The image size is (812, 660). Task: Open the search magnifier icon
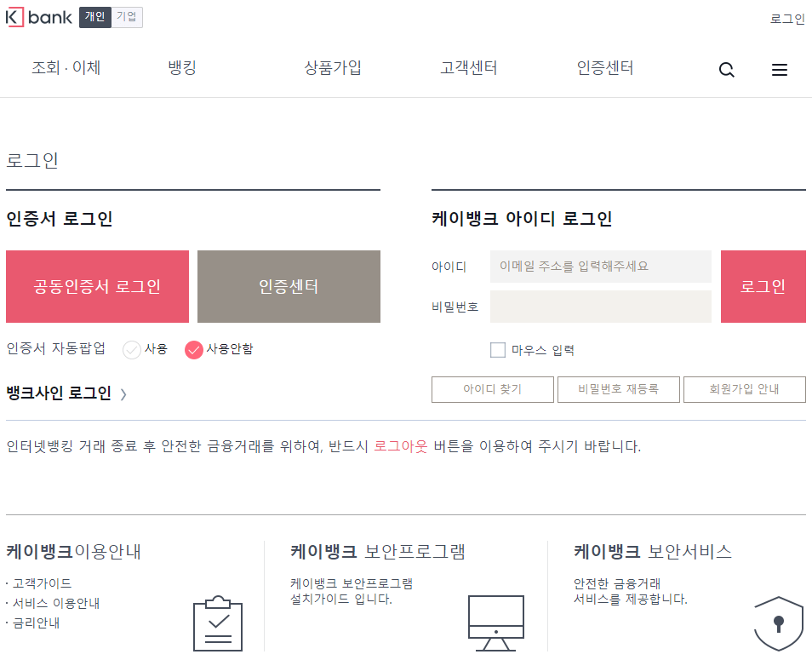point(725,69)
